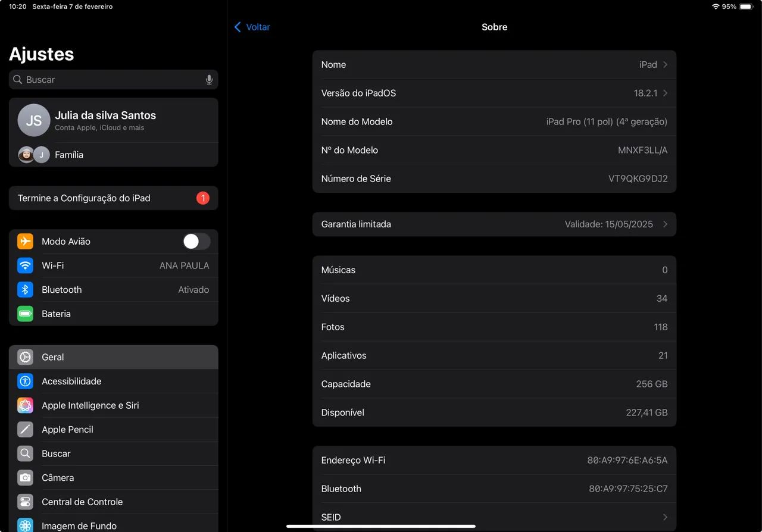Open Apple Intelligence e Siri settings
762x532 pixels.
coord(114,405)
